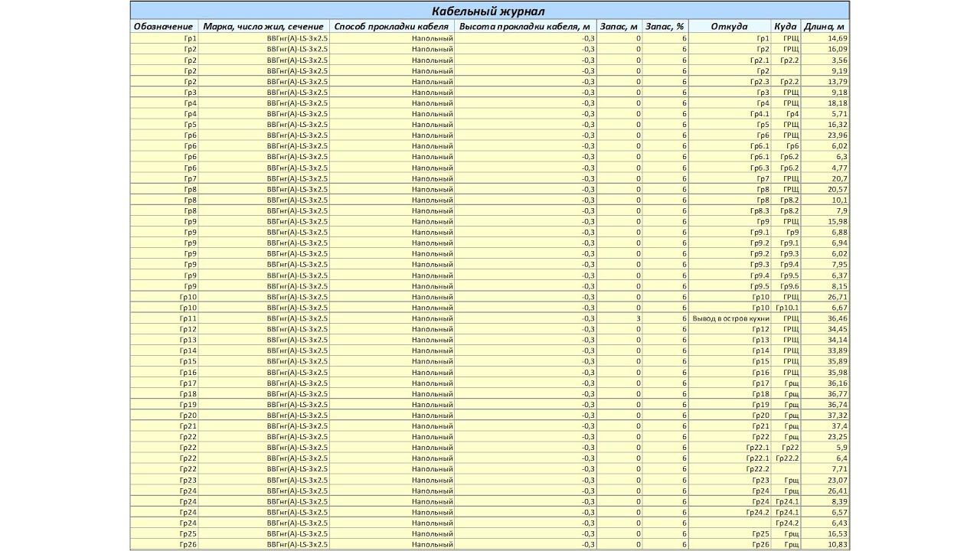
Task: Click the Гр26 designation cell
Action: point(164,545)
